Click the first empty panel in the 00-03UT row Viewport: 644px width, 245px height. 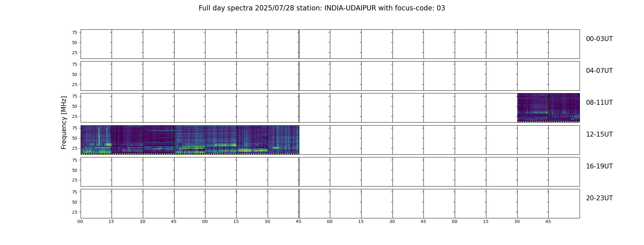pos(96,44)
